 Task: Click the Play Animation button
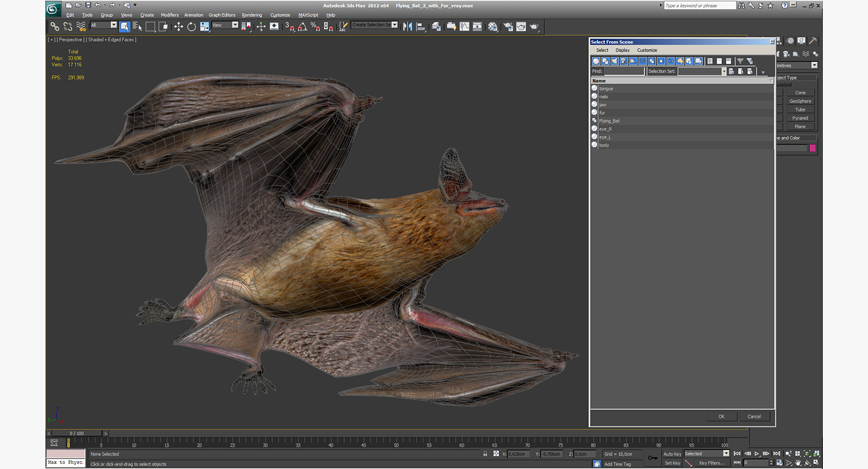(x=757, y=454)
